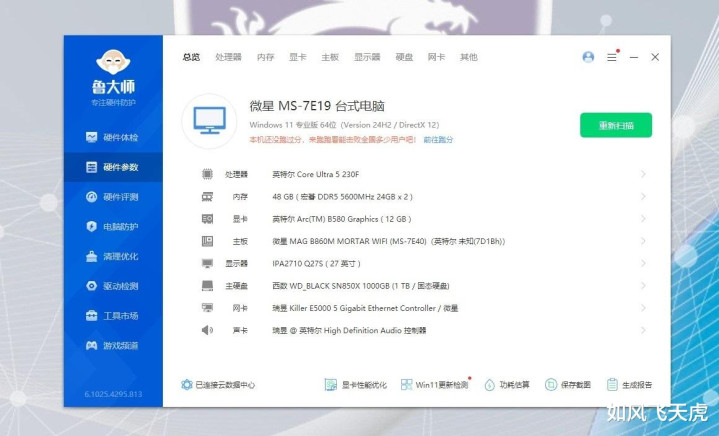
Task: Follow the 前往跑分 link
Action: [438, 139]
